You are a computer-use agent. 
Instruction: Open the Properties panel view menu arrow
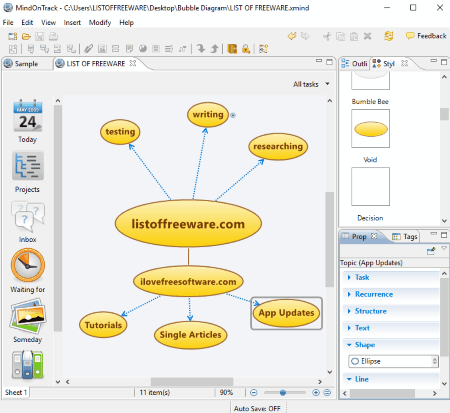point(444,248)
